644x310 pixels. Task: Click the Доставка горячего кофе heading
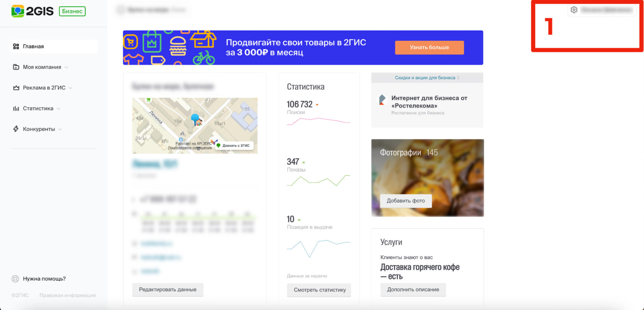click(x=420, y=271)
